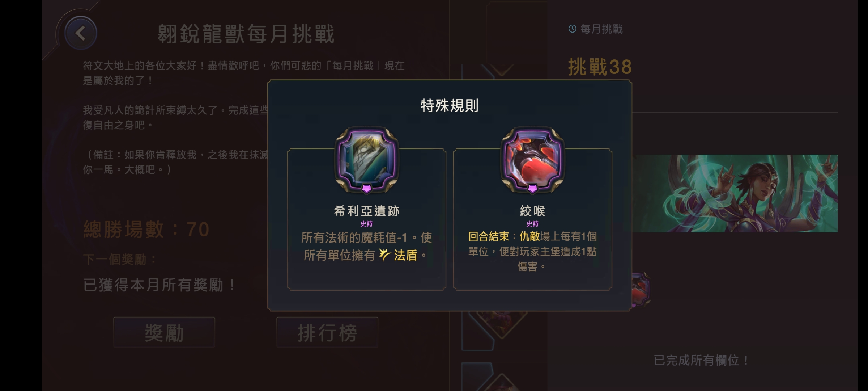Click the 法盾 spellshield keyword icon
Image resolution: width=868 pixels, height=391 pixels.
pyautogui.click(x=385, y=255)
